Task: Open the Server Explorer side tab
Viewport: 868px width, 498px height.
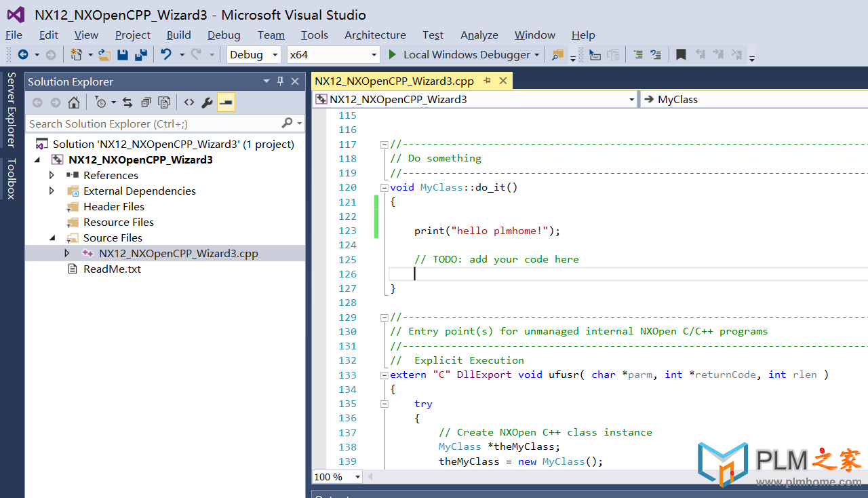Action: [x=11, y=109]
